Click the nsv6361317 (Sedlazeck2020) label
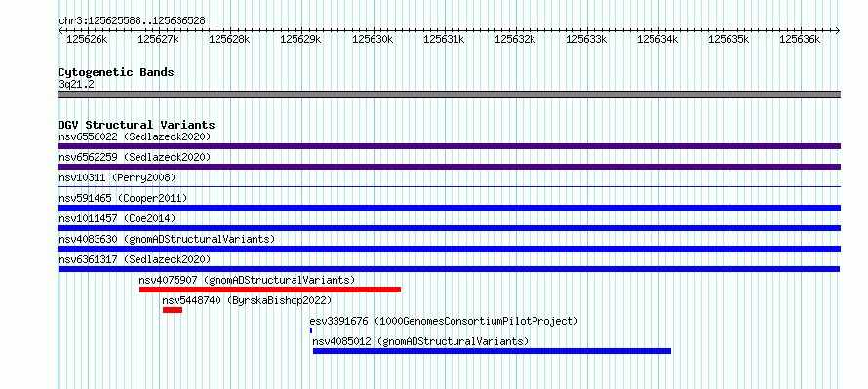 coord(135,259)
